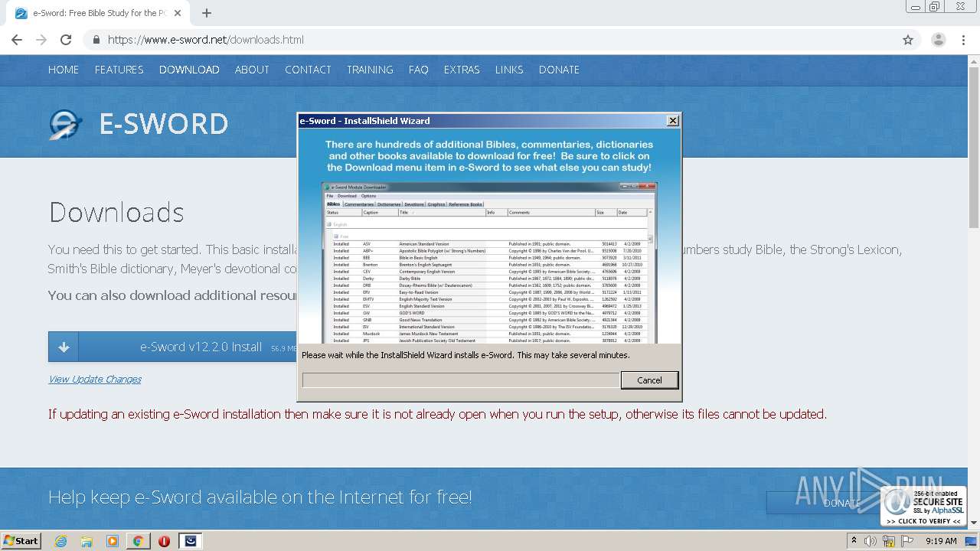Open network status tray icon

tap(889, 541)
